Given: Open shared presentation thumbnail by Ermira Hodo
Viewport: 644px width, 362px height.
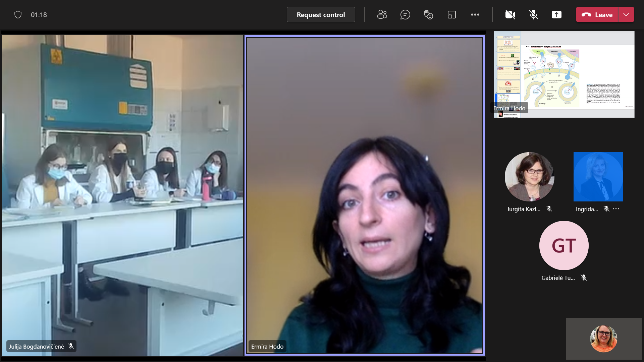Looking at the screenshot, I should coord(564,74).
